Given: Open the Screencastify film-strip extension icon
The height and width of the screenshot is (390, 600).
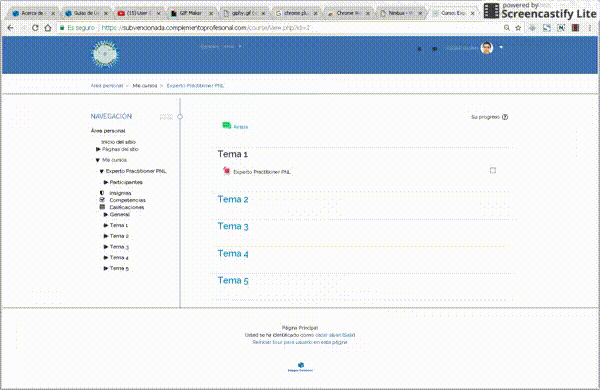Looking at the screenshot, I should (576, 28).
